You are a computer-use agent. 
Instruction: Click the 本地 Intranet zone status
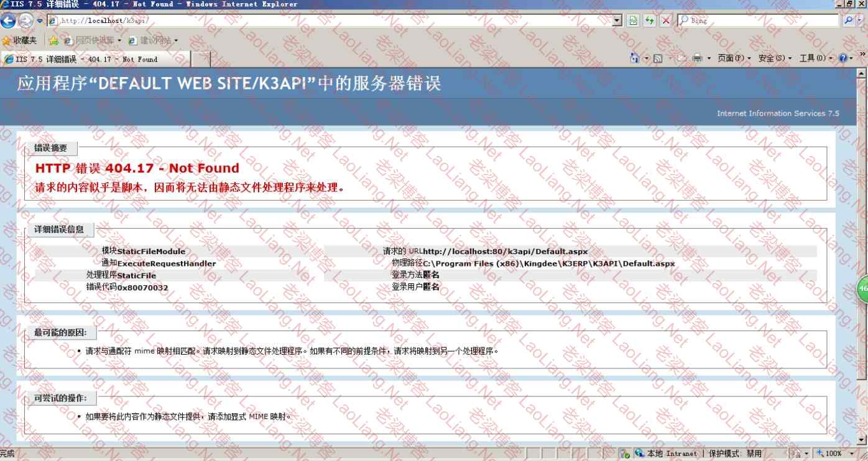(667, 454)
